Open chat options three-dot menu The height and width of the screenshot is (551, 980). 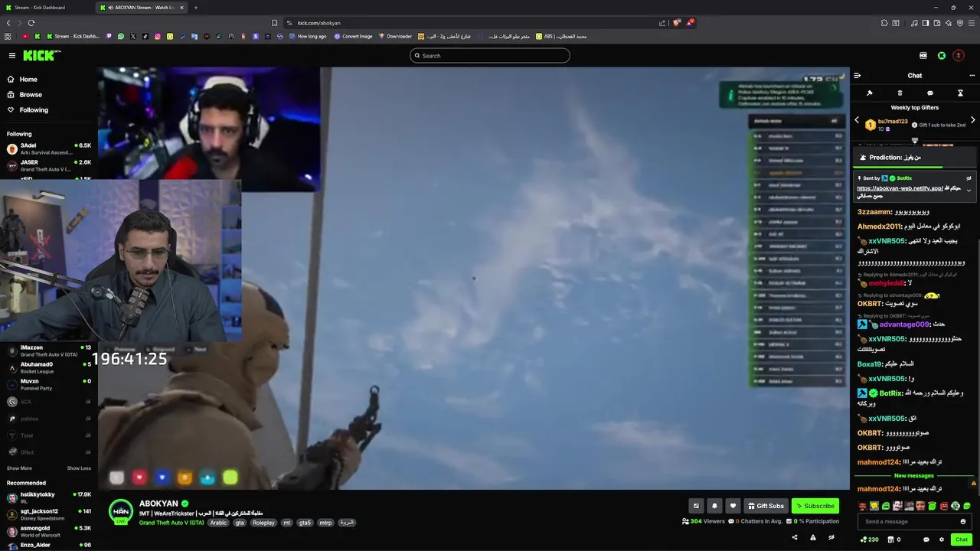click(x=972, y=75)
